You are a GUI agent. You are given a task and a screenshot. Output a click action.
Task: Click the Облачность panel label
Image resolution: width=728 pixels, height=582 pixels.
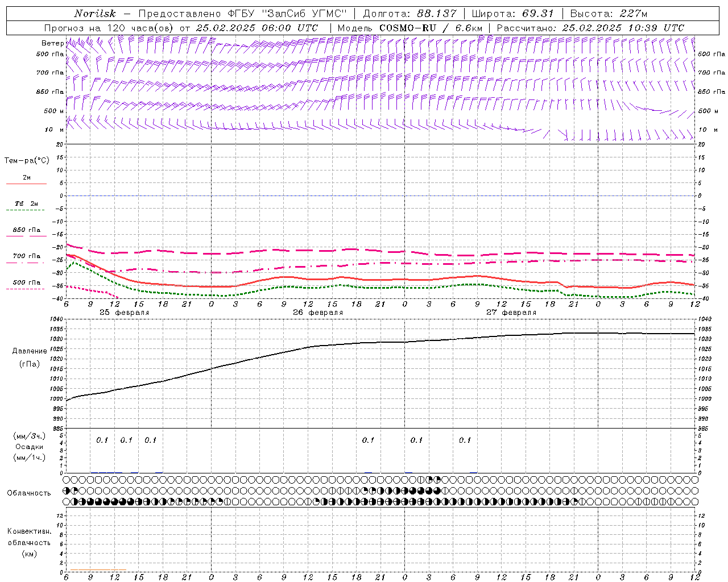pyautogui.click(x=29, y=493)
